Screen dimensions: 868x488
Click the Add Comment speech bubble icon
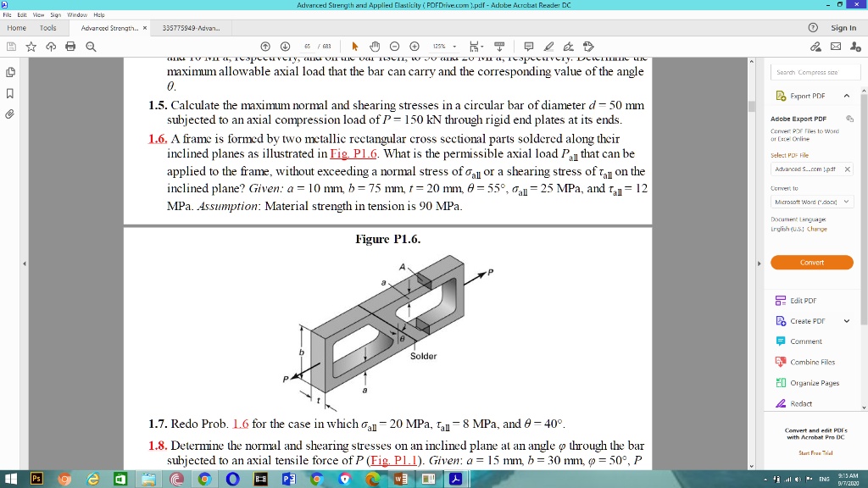click(x=529, y=47)
